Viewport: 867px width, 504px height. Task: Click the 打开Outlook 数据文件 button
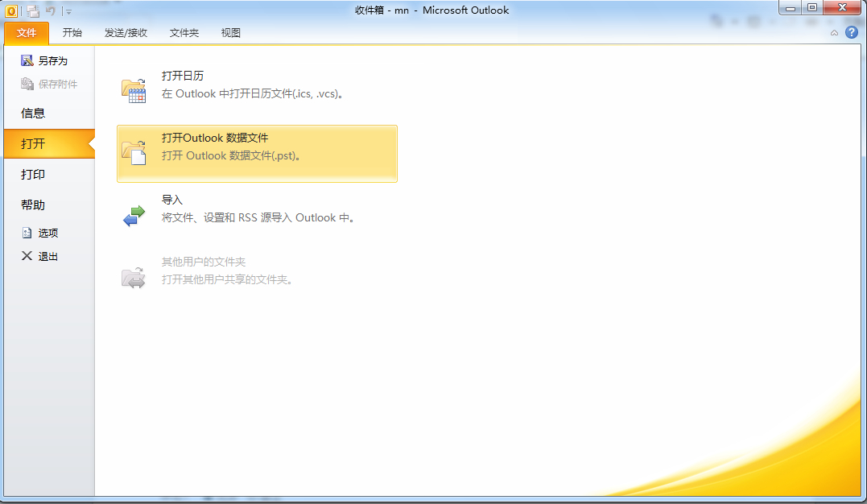coord(257,154)
